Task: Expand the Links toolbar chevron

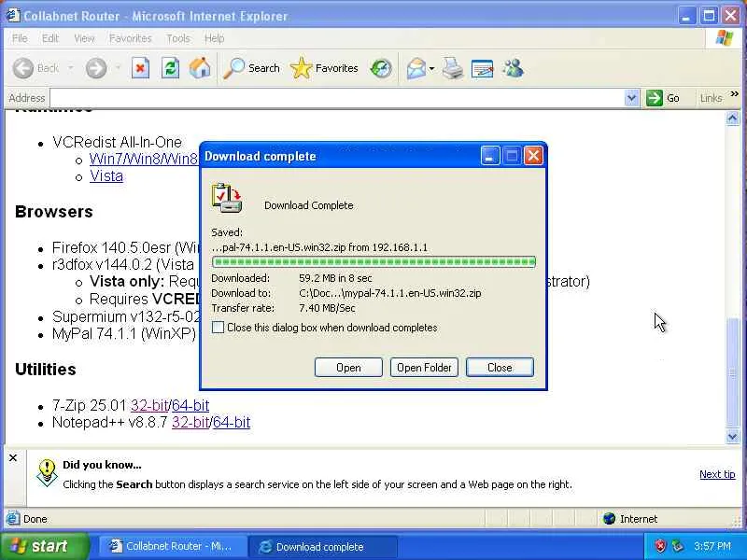Action: [x=734, y=94]
